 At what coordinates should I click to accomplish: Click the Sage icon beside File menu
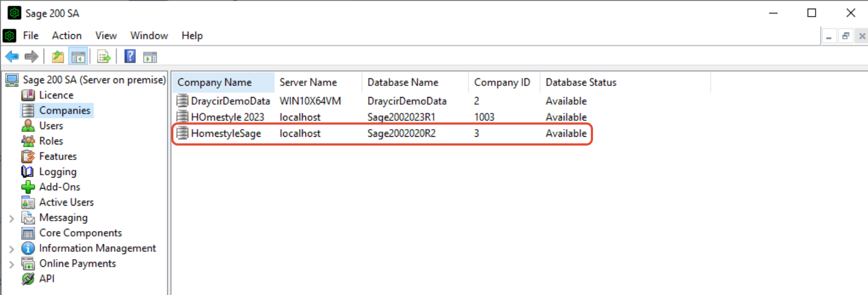[9, 36]
